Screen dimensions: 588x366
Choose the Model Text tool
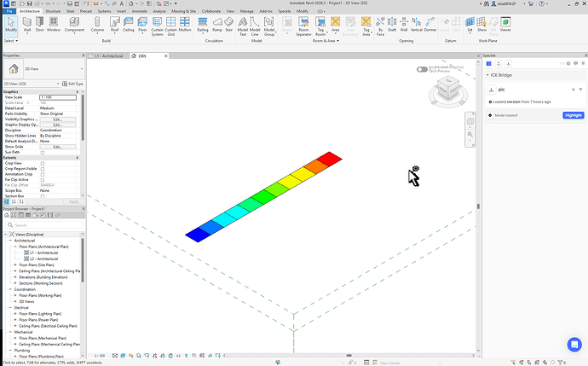click(243, 26)
